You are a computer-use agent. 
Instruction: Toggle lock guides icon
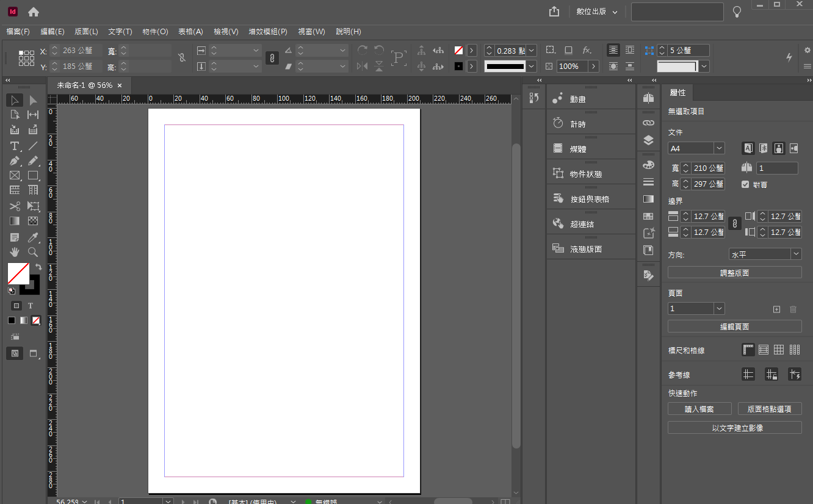(771, 375)
